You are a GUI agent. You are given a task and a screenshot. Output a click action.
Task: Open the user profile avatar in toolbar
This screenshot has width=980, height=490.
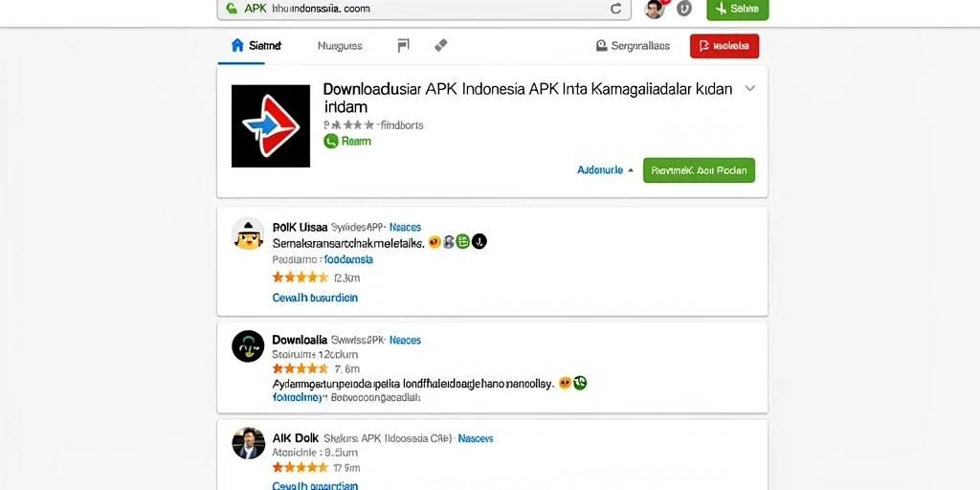(654, 10)
